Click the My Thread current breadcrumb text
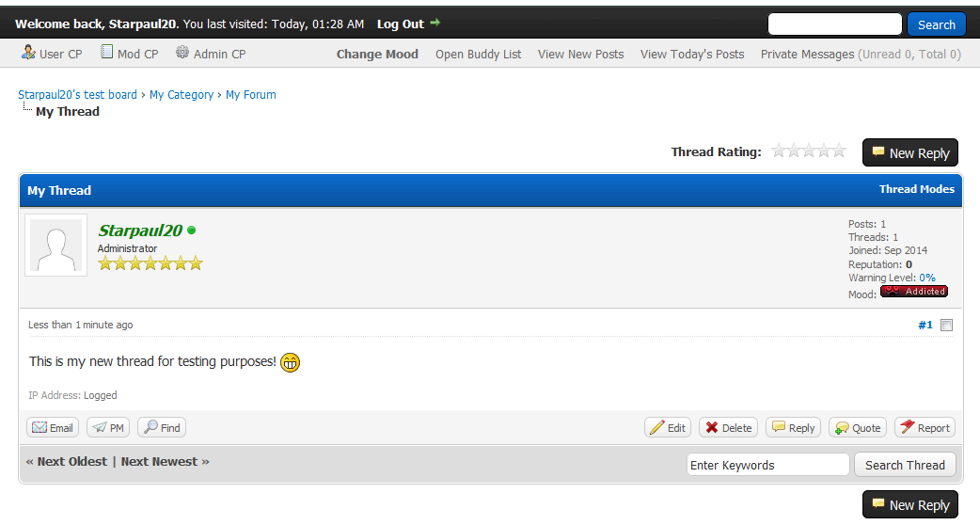 68,112
